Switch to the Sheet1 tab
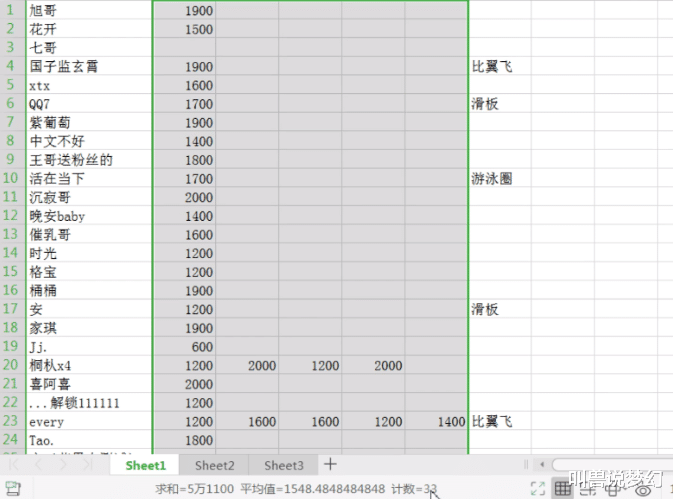This screenshot has height=500, width=673. (145, 466)
